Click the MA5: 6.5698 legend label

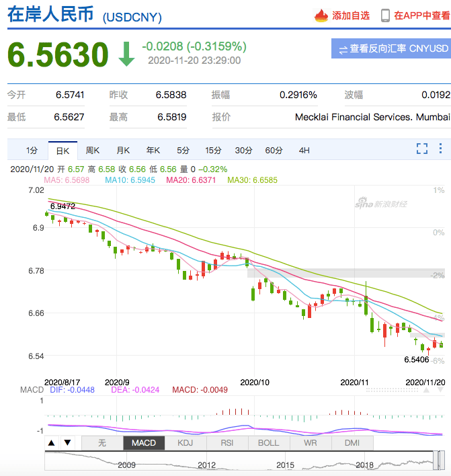pyautogui.click(x=67, y=180)
